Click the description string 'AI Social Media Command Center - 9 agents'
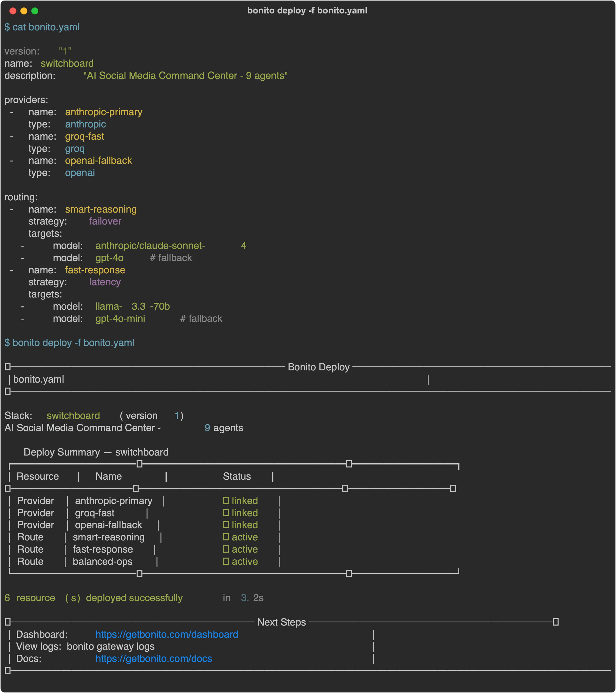This screenshot has height=693, width=616. 185,76
